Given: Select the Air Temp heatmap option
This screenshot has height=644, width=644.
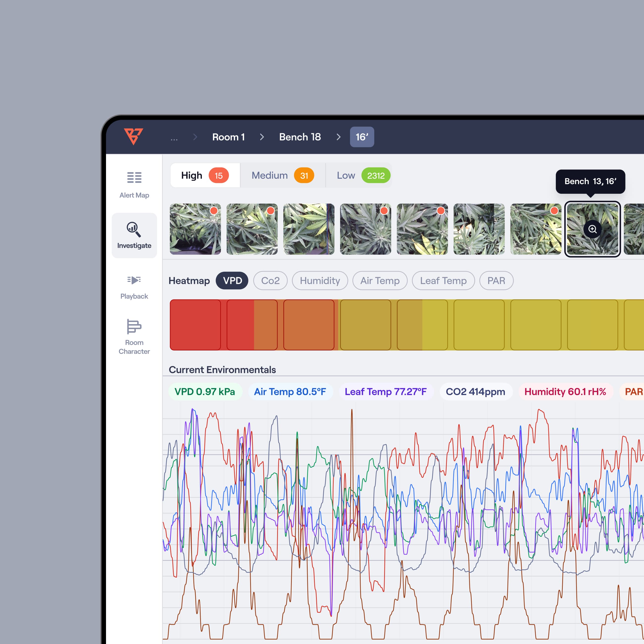Looking at the screenshot, I should pos(380,281).
